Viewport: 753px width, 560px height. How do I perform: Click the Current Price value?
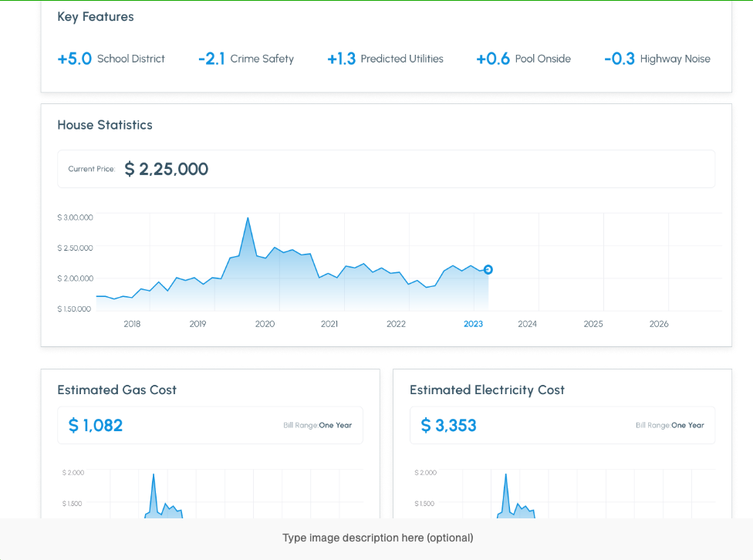pyautogui.click(x=166, y=169)
